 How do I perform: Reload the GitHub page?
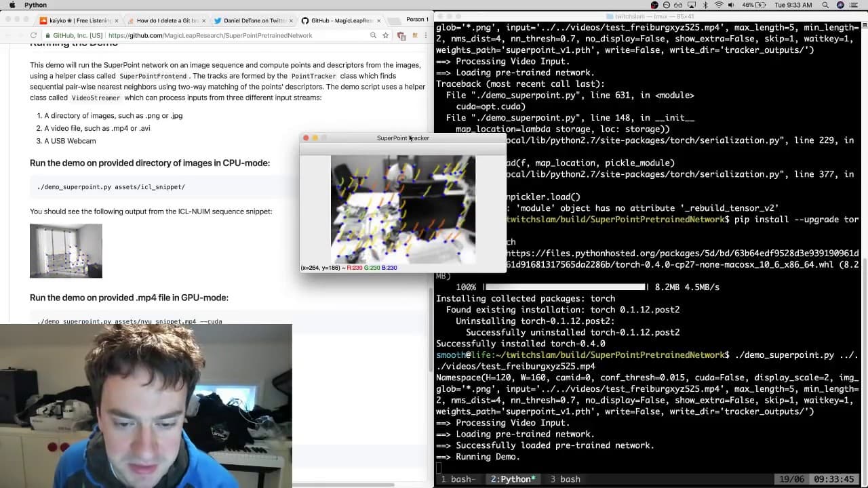[33, 35]
